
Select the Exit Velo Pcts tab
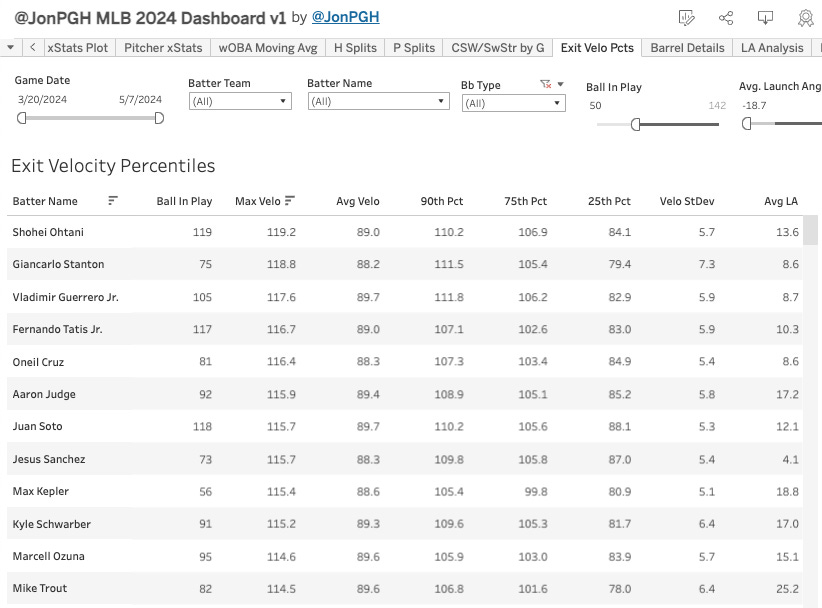[597, 48]
